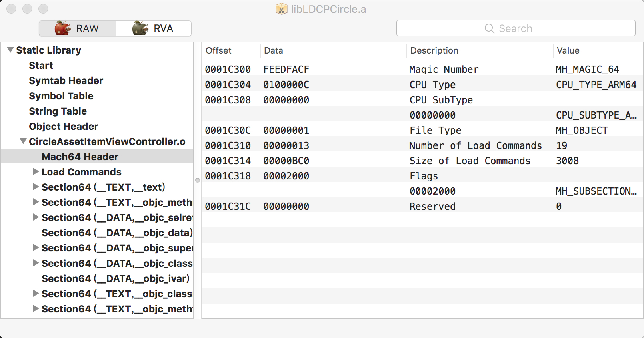Click the Offset column header
The image size is (644, 338).
(232, 51)
